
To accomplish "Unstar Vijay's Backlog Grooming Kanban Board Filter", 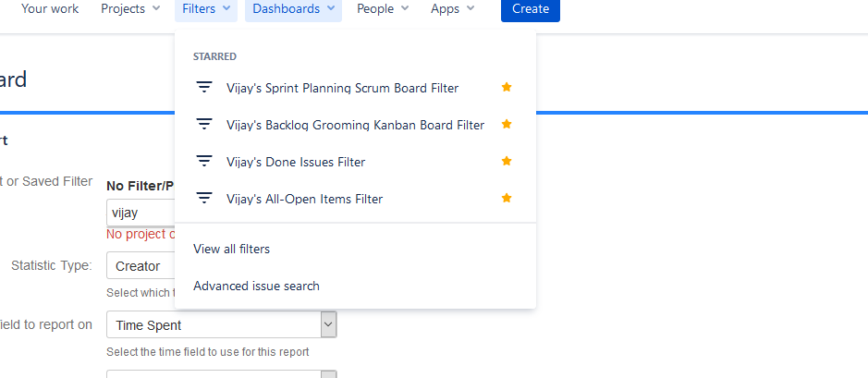I will pyautogui.click(x=506, y=125).
